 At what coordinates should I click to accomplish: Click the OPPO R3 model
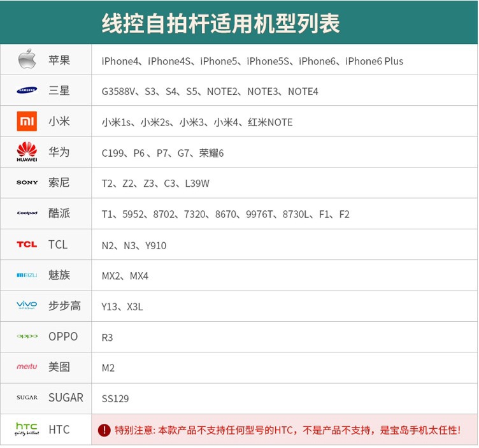[107, 337]
